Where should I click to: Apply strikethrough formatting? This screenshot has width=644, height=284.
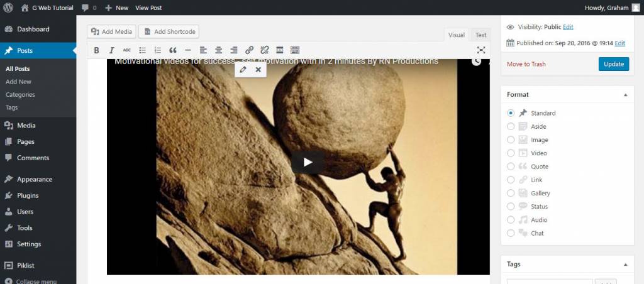point(127,50)
